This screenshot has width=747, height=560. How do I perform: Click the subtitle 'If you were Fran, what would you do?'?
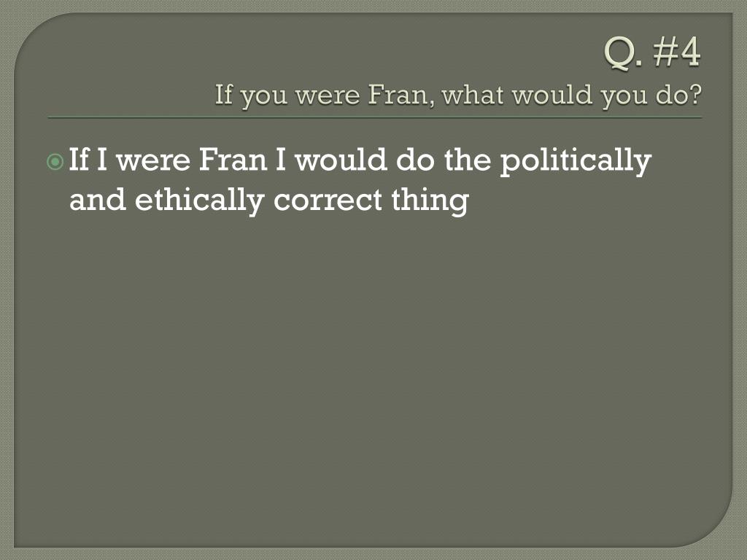click(458, 96)
